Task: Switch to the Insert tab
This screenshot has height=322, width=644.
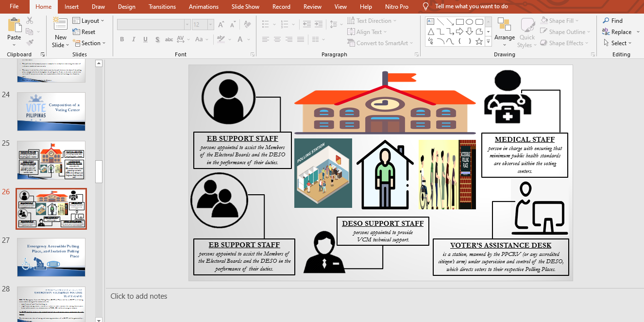Action: click(71, 7)
